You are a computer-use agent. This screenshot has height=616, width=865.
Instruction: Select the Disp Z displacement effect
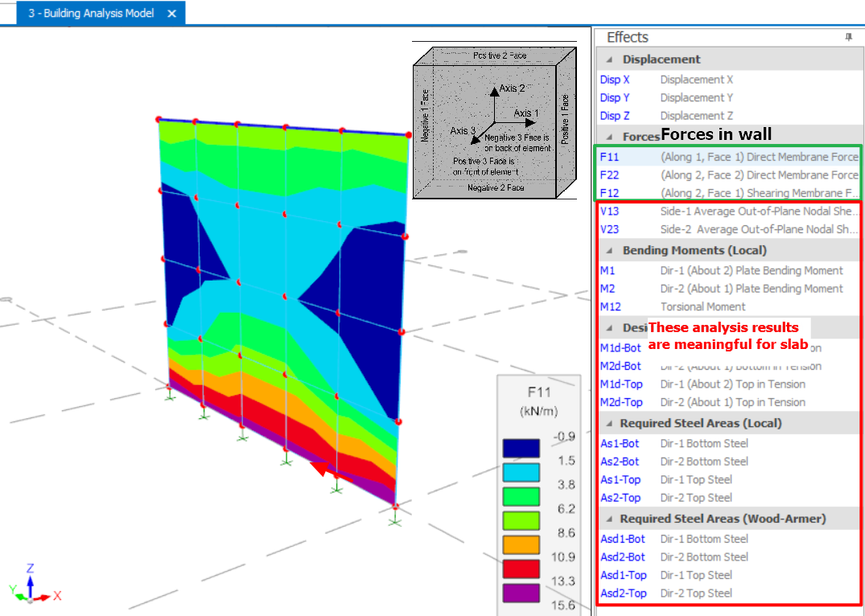pyautogui.click(x=615, y=116)
